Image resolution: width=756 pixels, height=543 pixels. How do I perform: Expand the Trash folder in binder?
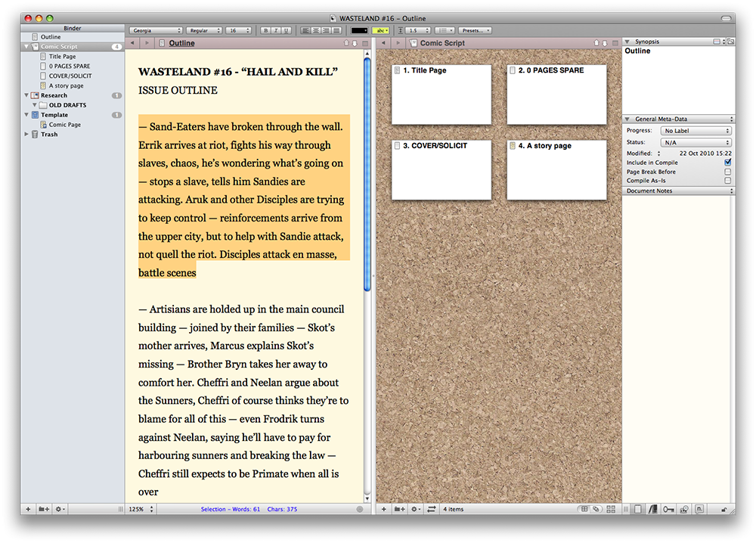[x=28, y=135]
